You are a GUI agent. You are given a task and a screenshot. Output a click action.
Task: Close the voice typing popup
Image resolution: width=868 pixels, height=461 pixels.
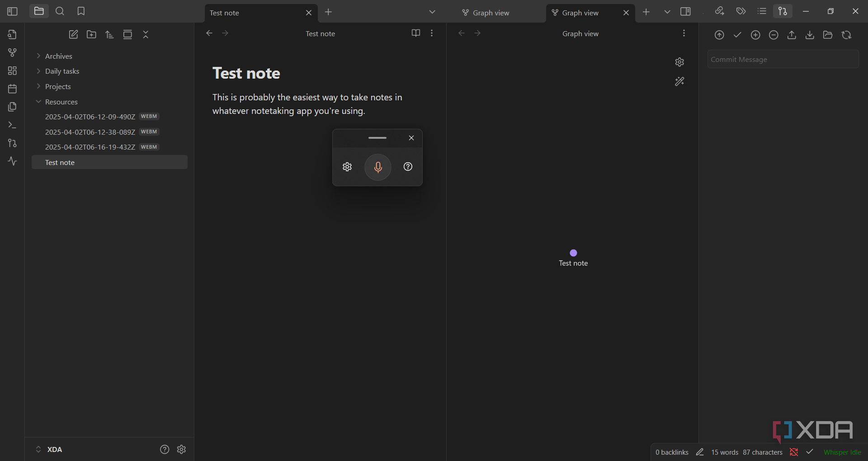tap(411, 138)
